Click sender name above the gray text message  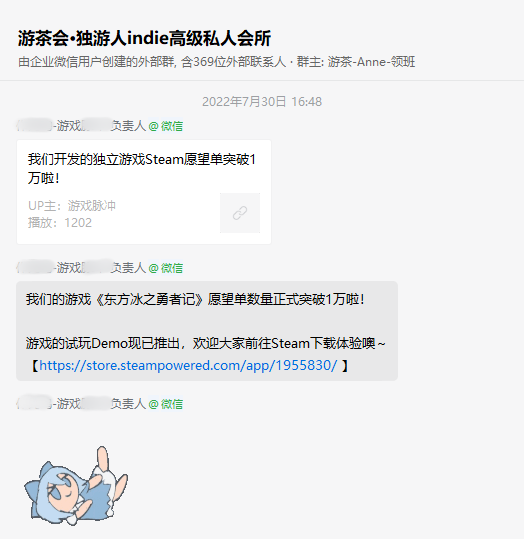[x=81, y=267]
